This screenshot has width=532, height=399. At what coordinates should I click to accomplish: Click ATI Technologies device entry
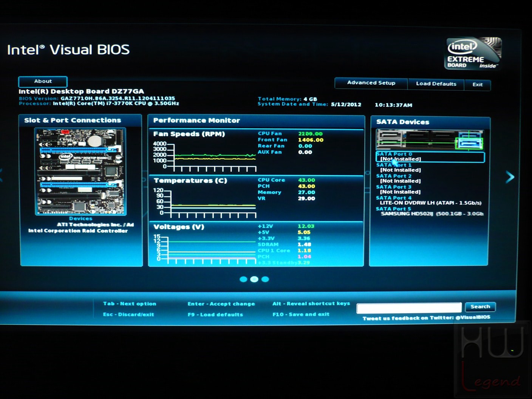point(95,225)
